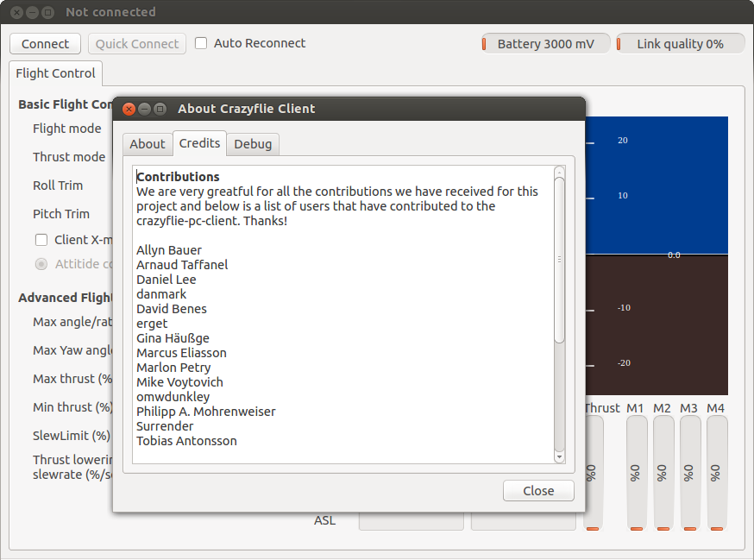The image size is (754, 560).
Task: Click the credits text scrollbar handle
Action: (x=559, y=260)
